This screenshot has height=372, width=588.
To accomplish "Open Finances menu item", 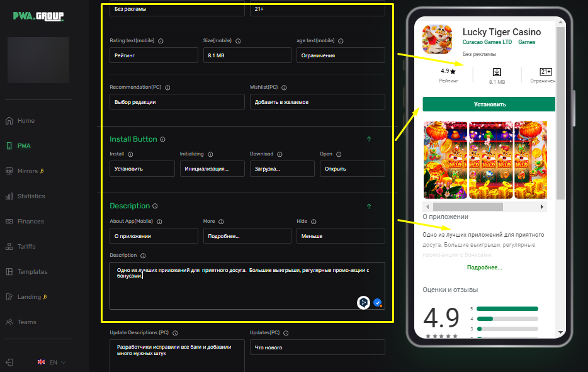I will click(31, 222).
